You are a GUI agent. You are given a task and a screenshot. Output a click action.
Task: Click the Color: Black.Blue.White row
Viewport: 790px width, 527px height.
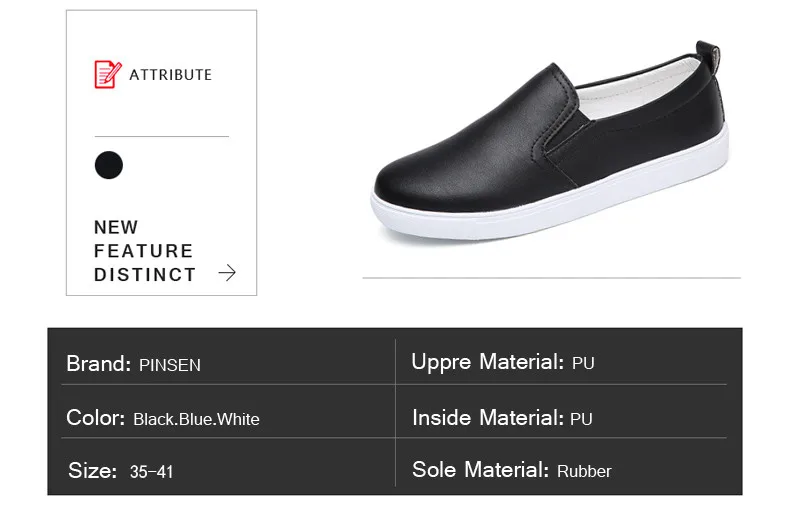[x=162, y=418]
